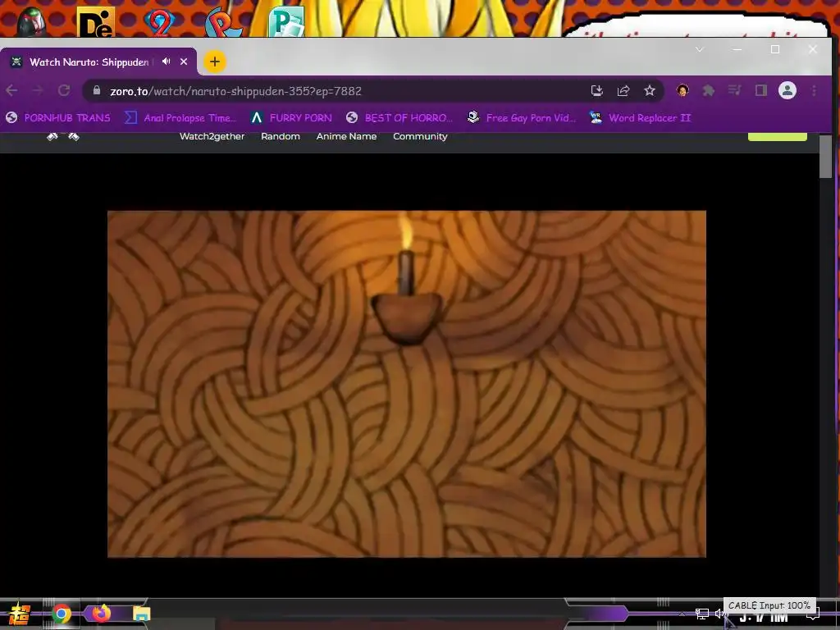This screenshot has height=630, width=840.
Task: Open the avatar extension icon in toolbar
Action: pos(682,90)
